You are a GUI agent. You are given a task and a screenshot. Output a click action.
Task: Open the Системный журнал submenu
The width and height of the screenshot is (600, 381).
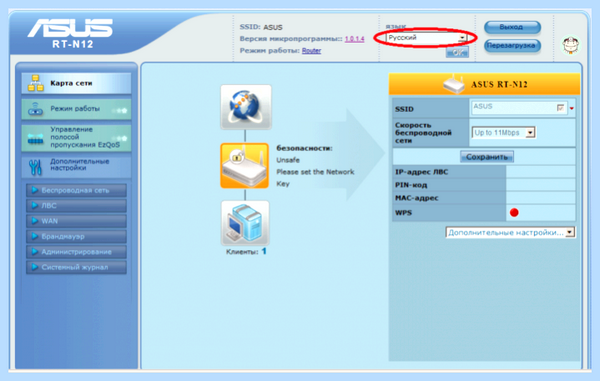coord(76,267)
